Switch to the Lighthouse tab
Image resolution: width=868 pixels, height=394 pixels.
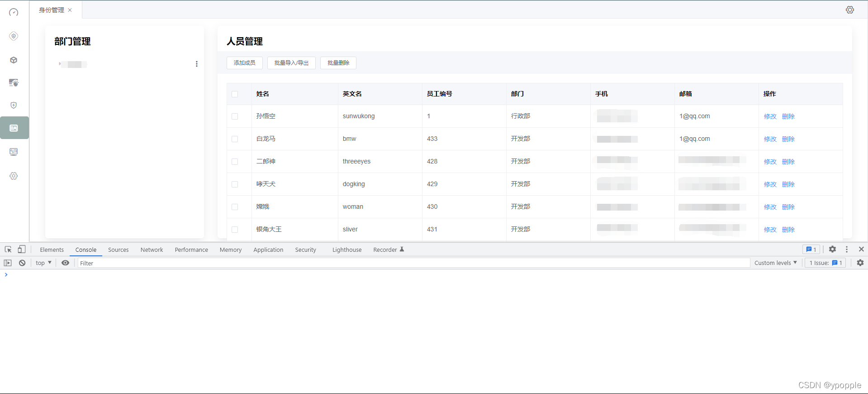click(x=347, y=250)
